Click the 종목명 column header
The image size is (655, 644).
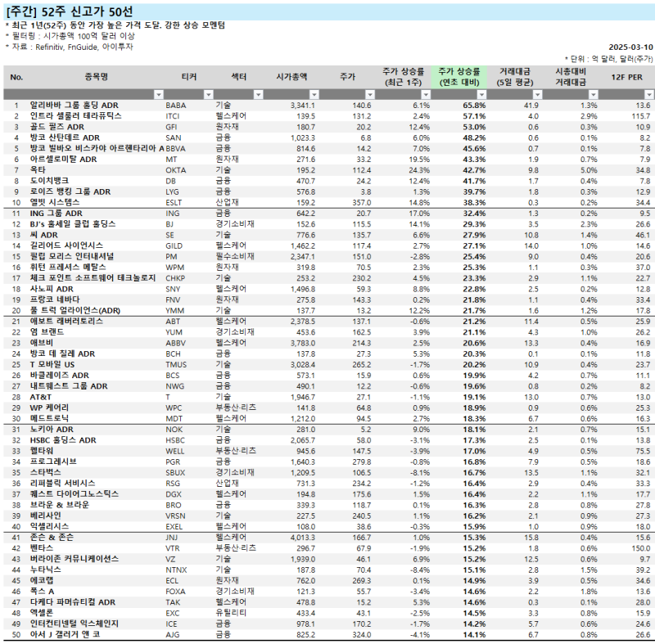pyautogui.click(x=96, y=77)
